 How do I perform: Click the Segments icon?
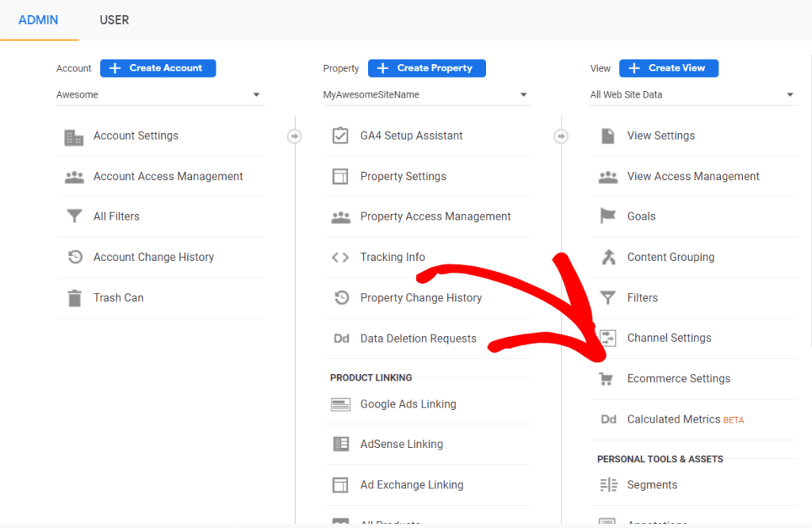click(x=608, y=485)
